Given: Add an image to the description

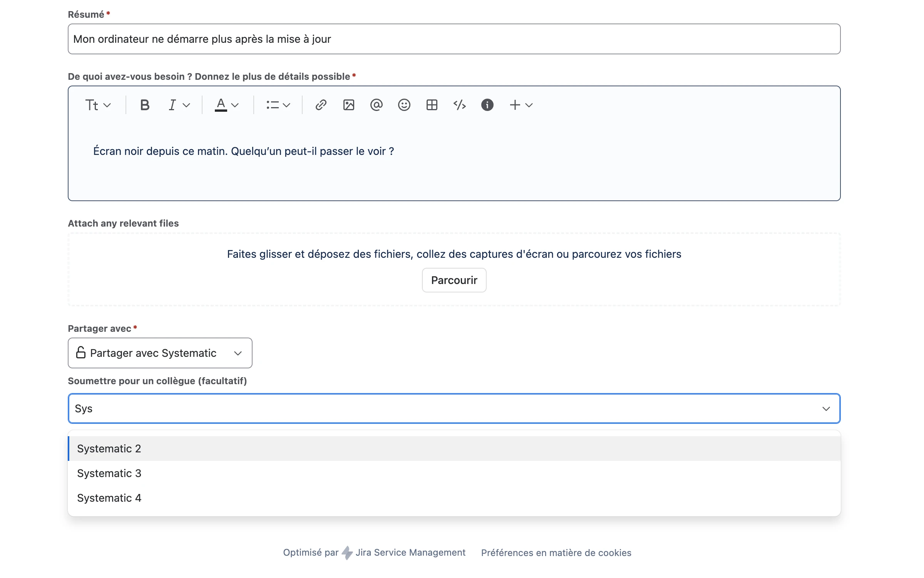Looking at the screenshot, I should tap(349, 105).
